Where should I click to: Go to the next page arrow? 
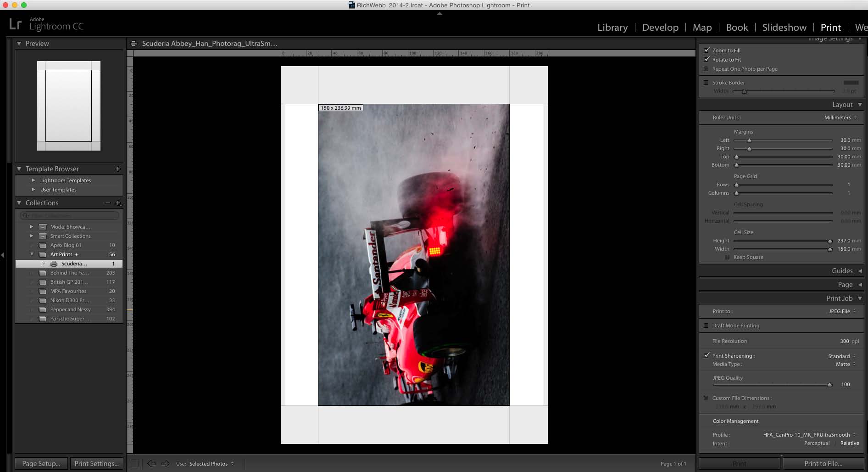[166, 464]
